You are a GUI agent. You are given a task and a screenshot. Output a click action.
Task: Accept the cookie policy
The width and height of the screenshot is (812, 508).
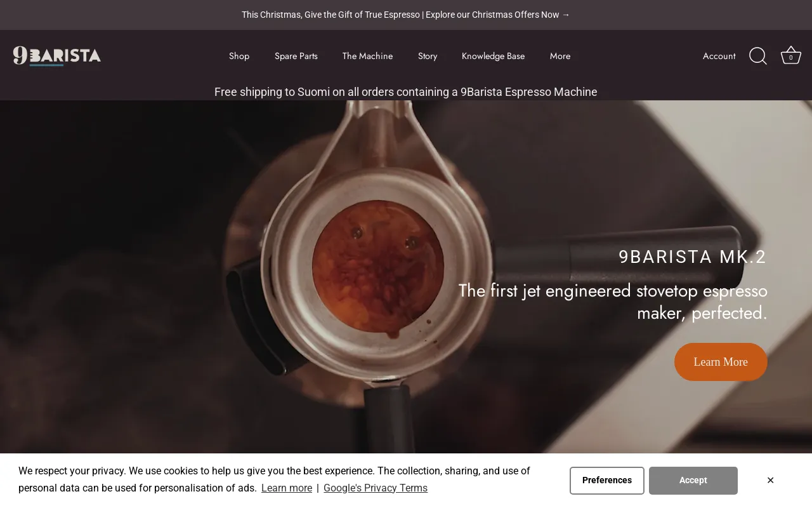click(x=693, y=481)
